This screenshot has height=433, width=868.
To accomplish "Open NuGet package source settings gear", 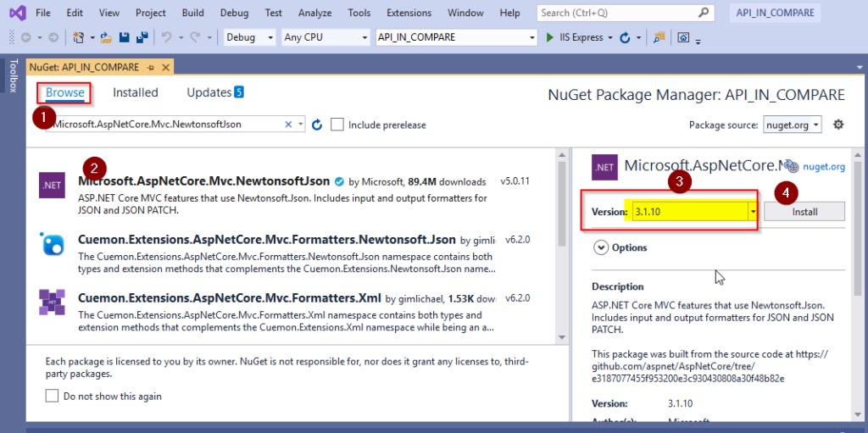I will [x=838, y=125].
